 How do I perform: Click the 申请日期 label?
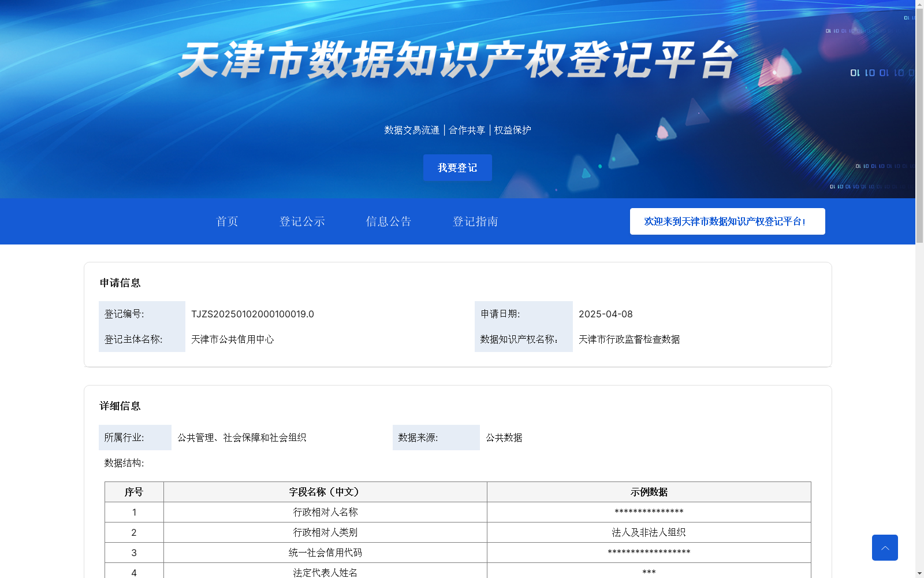point(500,314)
